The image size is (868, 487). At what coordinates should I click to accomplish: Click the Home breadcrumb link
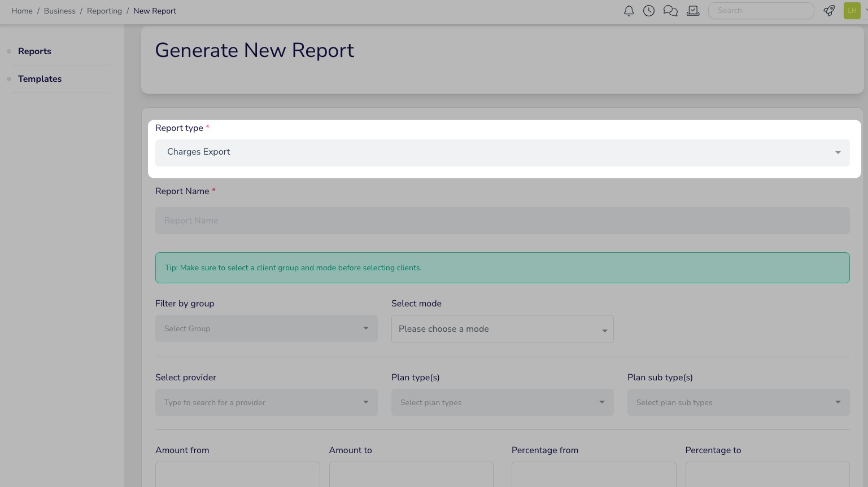(22, 11)
